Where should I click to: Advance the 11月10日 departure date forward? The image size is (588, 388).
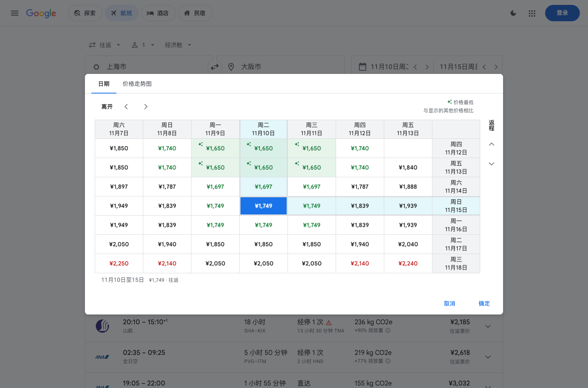click(x=427, y=67)
